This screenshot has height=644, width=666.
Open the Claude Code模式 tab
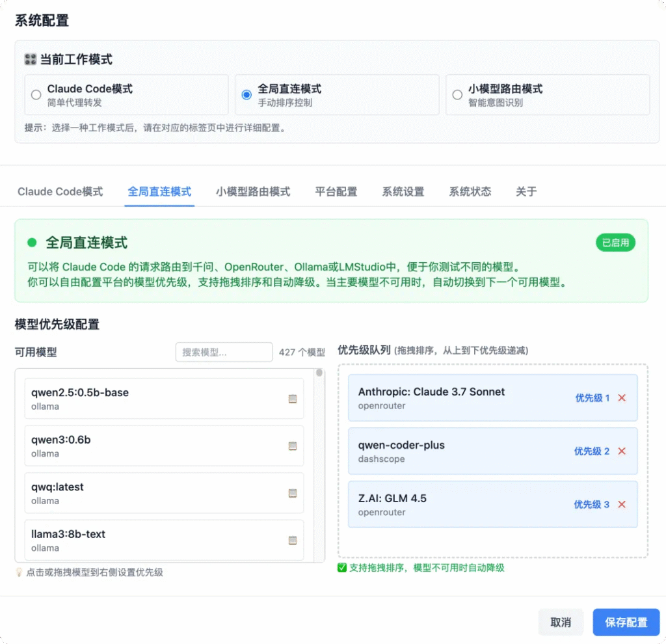(x=60, y=192)
